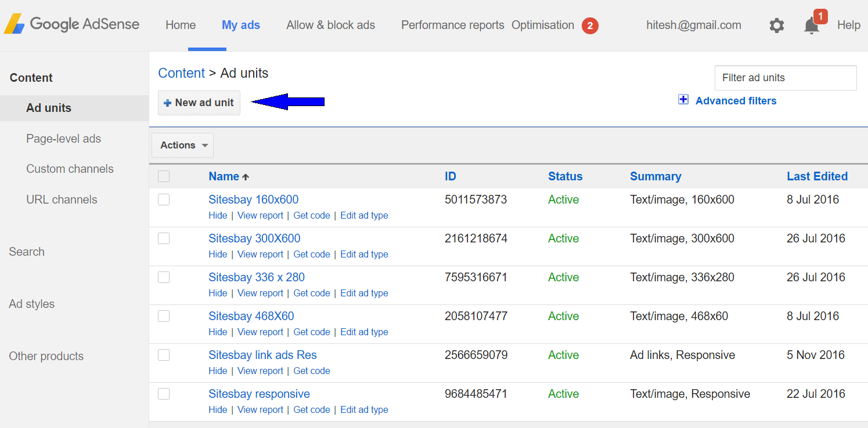The height and width of the screenshot is (428, 868).
Task: Click the Content sidebar heading
Action: pos(31,78)
